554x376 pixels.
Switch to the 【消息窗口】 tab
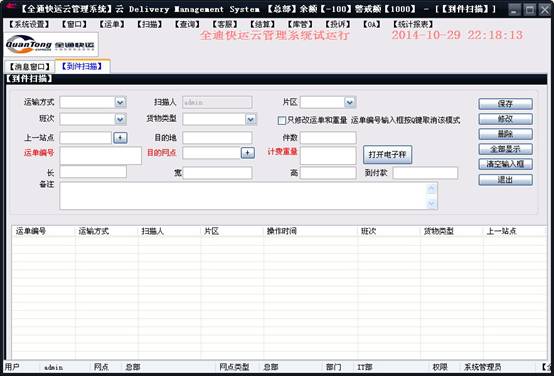pyautogui.click(x=29, y=66)
